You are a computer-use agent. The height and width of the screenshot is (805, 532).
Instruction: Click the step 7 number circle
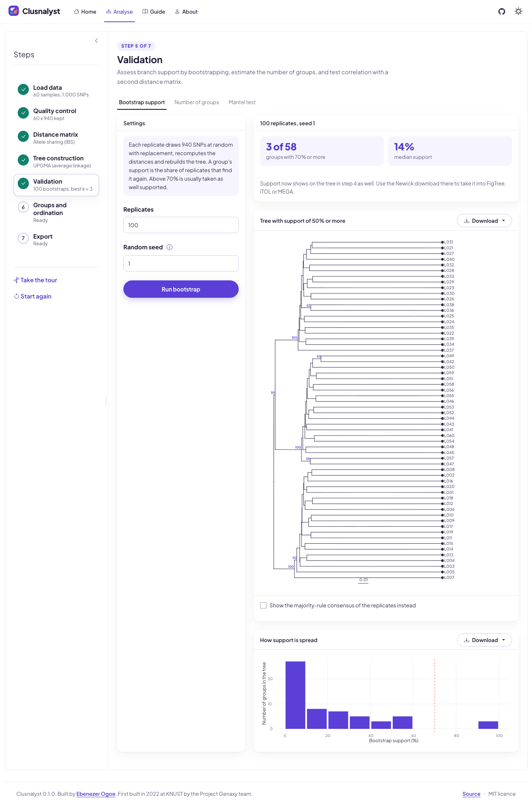coord(23,238)
